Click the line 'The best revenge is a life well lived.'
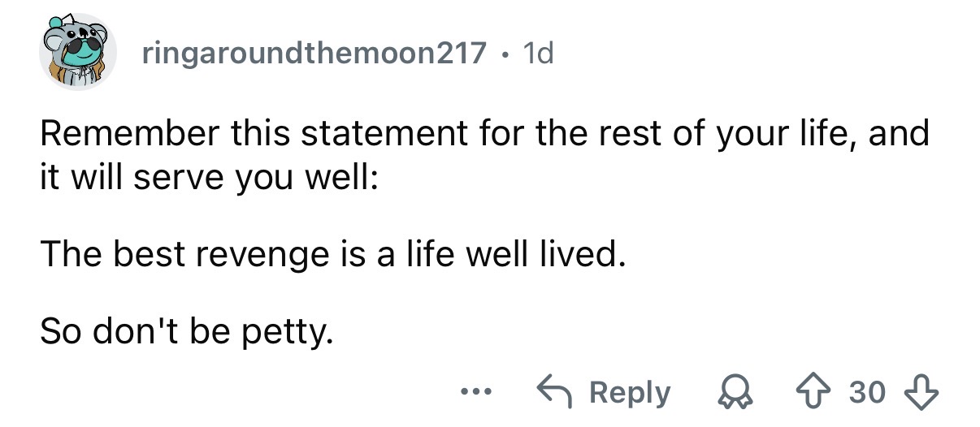Screen dimensions: 980x427 click(x=334, y=257)
